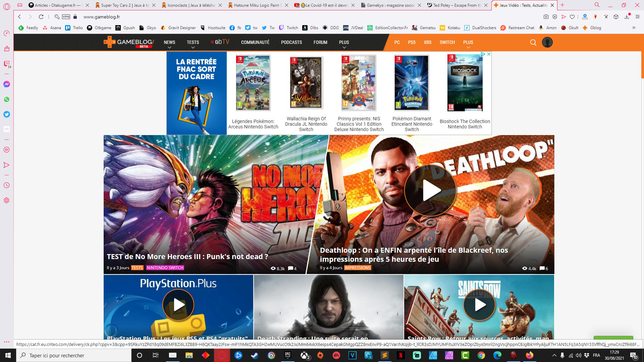Select the PC platform
644x362 pixels.
pos(397,42)
